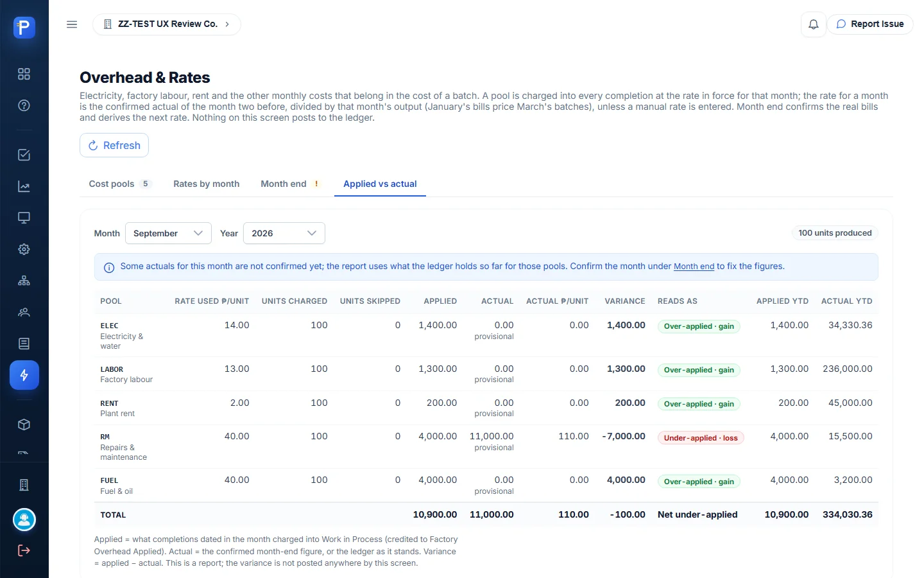Click the RENT pool code
This screenshot has width=924, height=578.
pos(109,403)
